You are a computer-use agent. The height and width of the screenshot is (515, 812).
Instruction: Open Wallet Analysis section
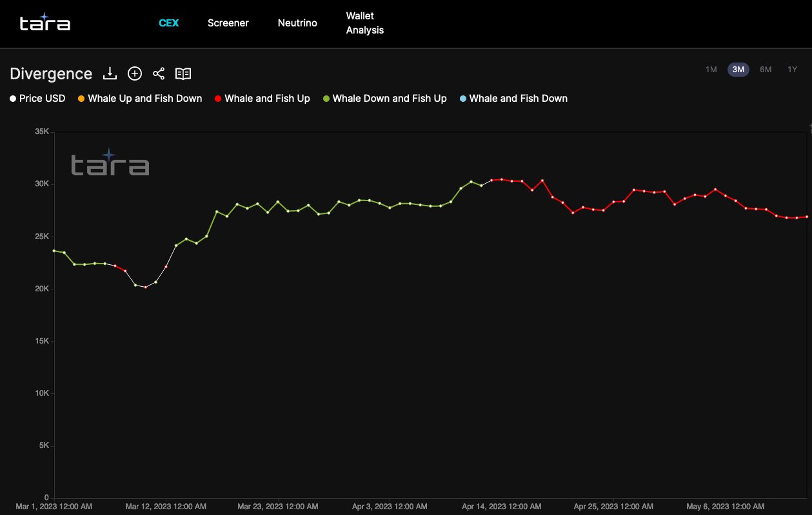pyautogui.click(x=364, y=23)
